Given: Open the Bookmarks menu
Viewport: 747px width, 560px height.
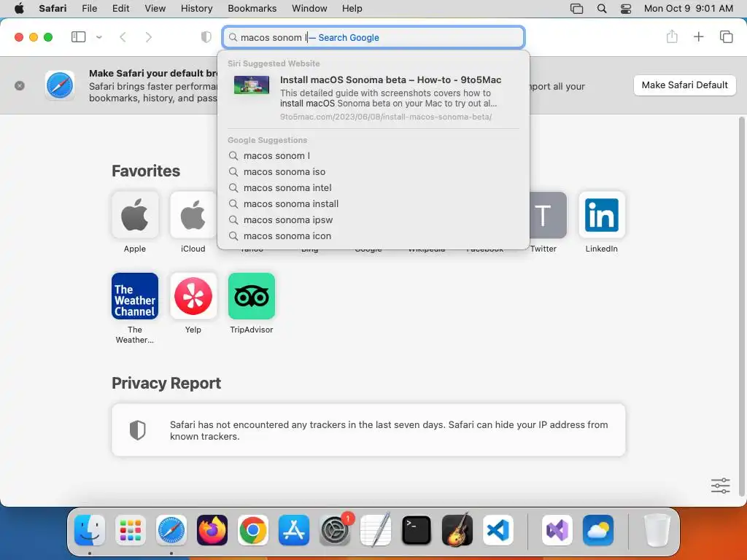Looking at the screenshot, I should tap(252, 9).
